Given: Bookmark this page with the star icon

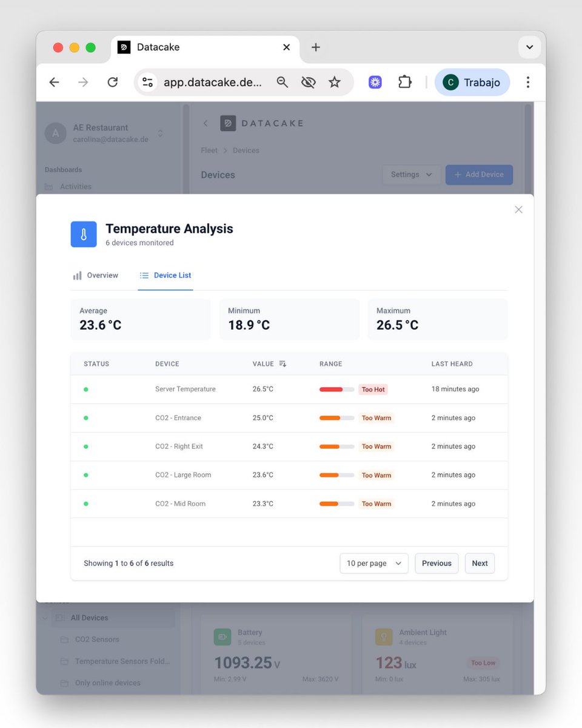Looking at the screenshot, I should (x=335, y=83).
